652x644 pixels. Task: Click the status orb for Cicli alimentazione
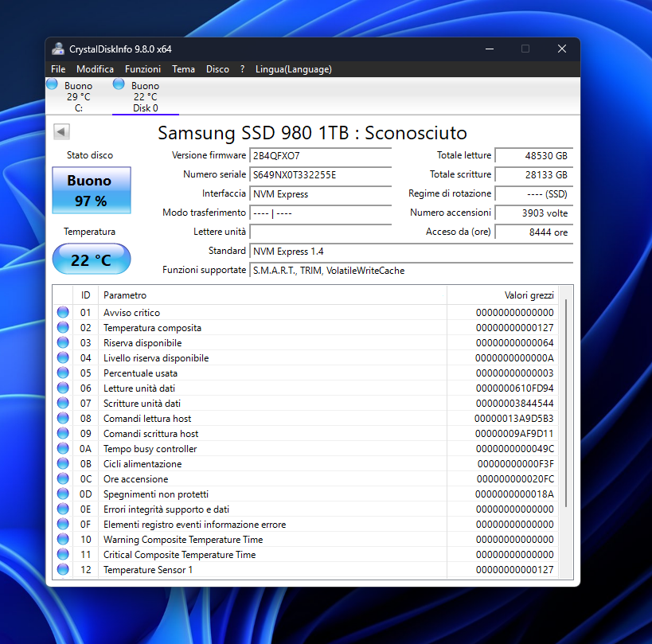coord(63,463)
